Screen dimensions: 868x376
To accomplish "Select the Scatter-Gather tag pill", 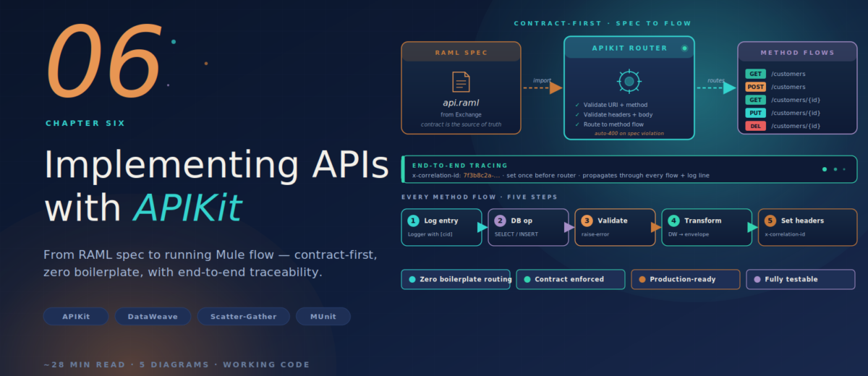I will click(243, 316).
